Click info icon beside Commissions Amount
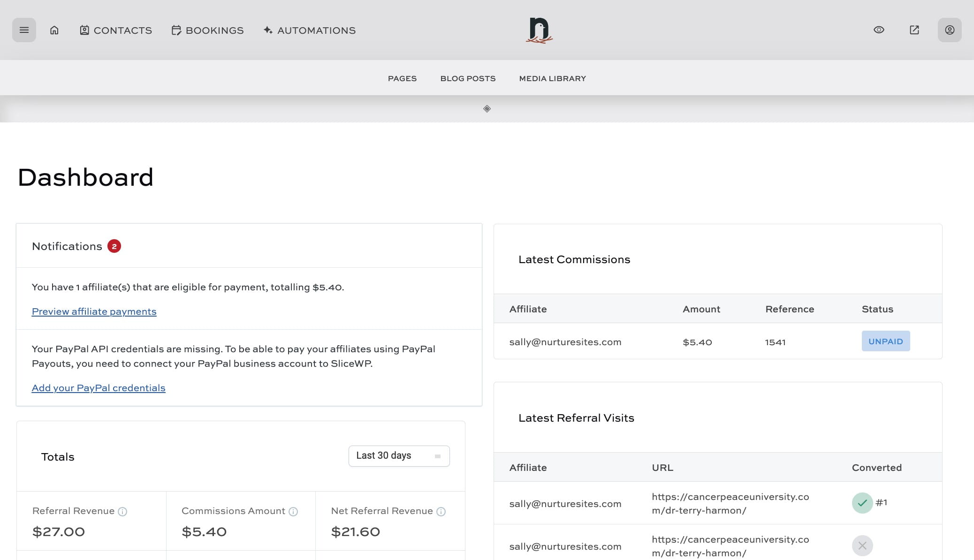974x560 pixels. (x=293, y=512)
